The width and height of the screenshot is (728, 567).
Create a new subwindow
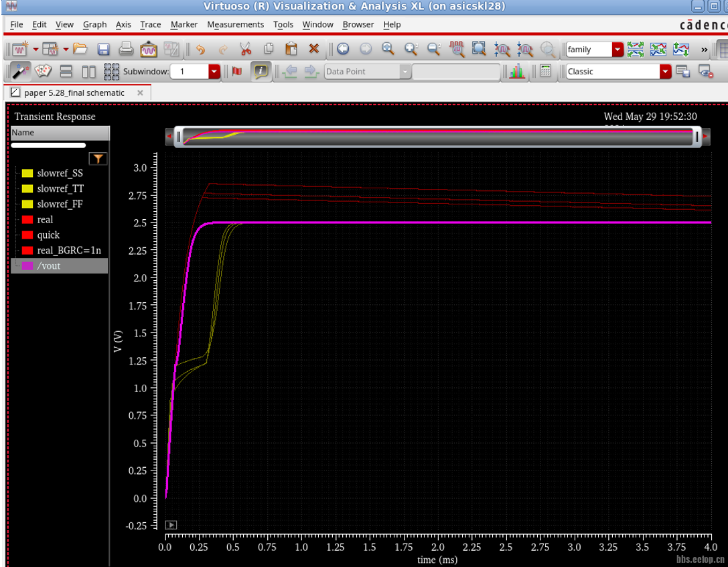pos(50,49)
